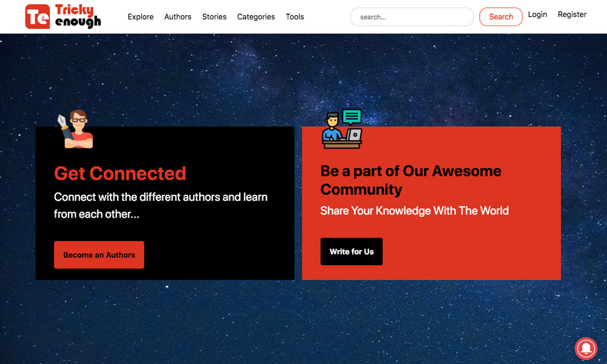Open the Stories section
This screenshot has width=607, height=364.
[x=214, y=17]
